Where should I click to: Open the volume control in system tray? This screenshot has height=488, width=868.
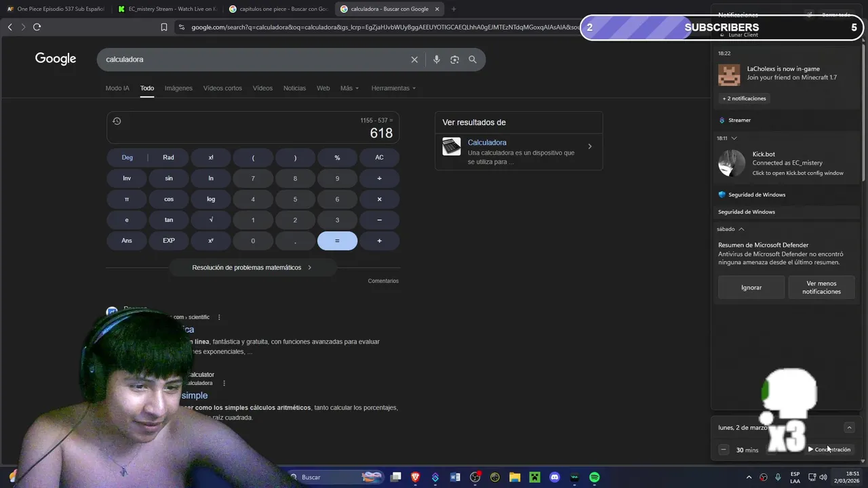[x=823, y=477]
